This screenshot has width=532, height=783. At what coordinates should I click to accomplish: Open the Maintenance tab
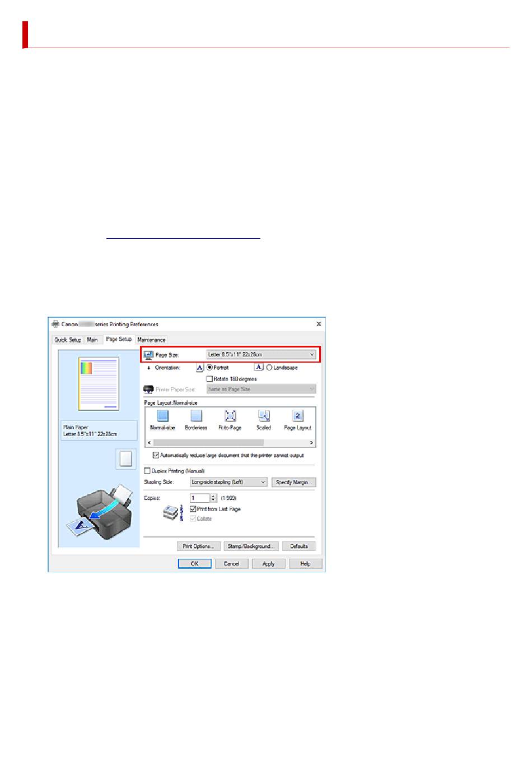tap(151, 340)
